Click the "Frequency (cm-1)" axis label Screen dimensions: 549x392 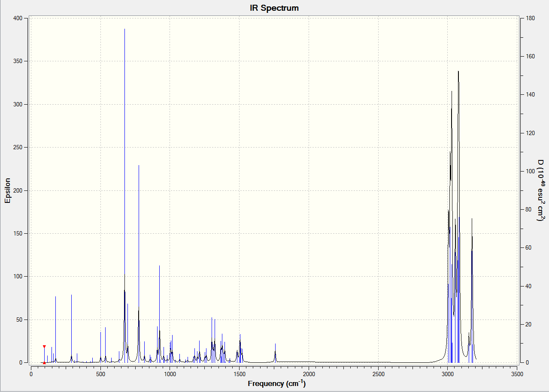277,383
